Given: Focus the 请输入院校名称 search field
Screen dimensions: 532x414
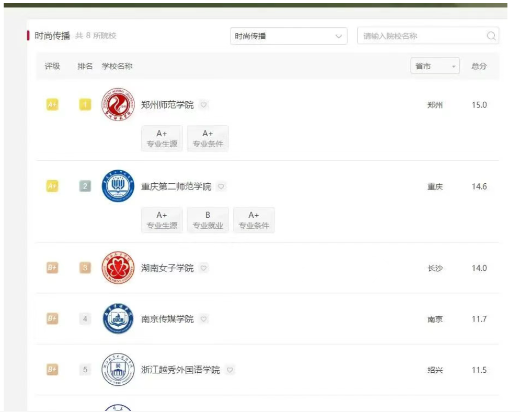Looking at the screenshot, I should 421,36.
